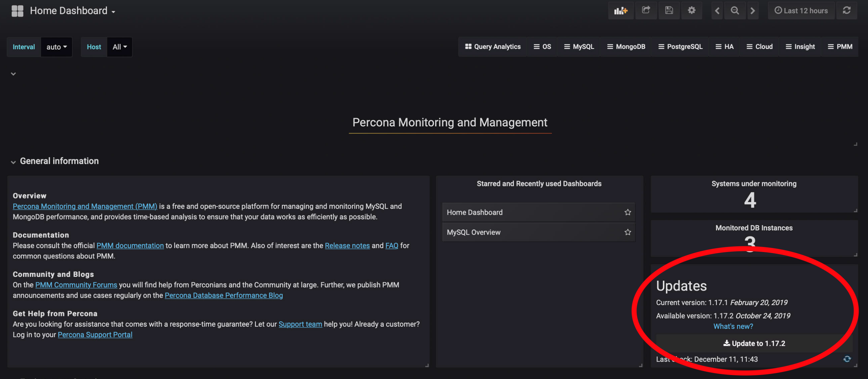This screenshot has width=868, height=379.
Task: Click the zoom out time range icon
Action: (735, 10)
